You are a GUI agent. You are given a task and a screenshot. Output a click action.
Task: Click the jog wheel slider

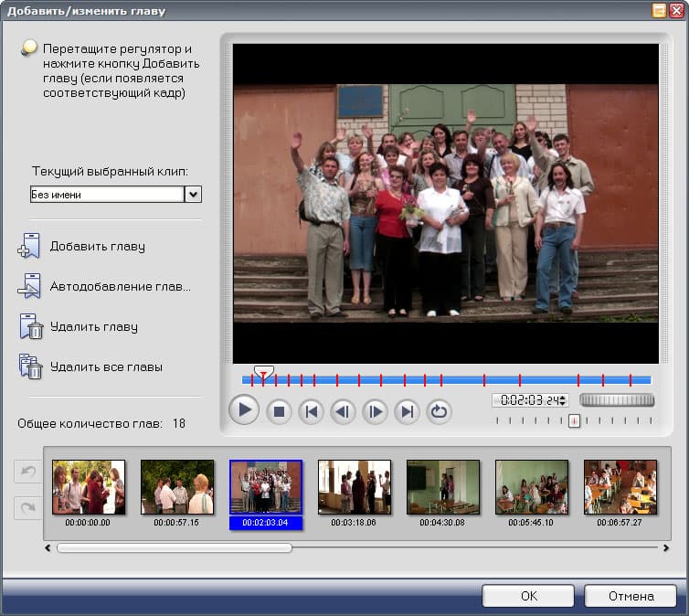tap(617, 400)
